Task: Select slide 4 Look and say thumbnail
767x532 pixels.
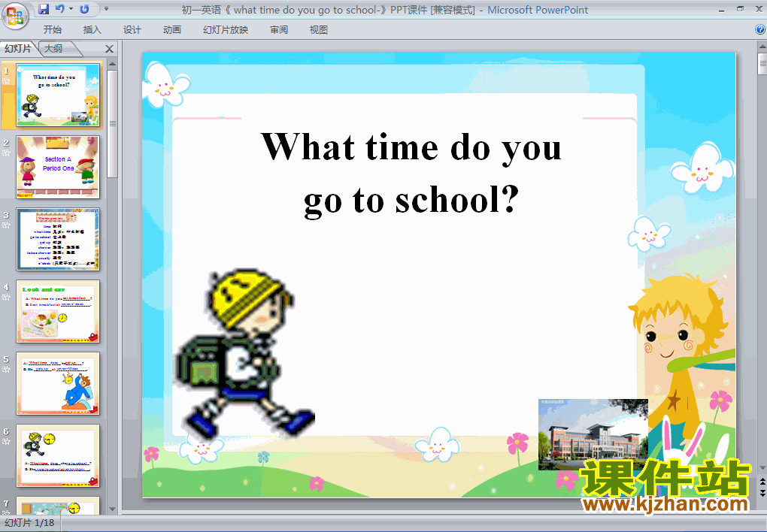Action: [x=58, y=312]
